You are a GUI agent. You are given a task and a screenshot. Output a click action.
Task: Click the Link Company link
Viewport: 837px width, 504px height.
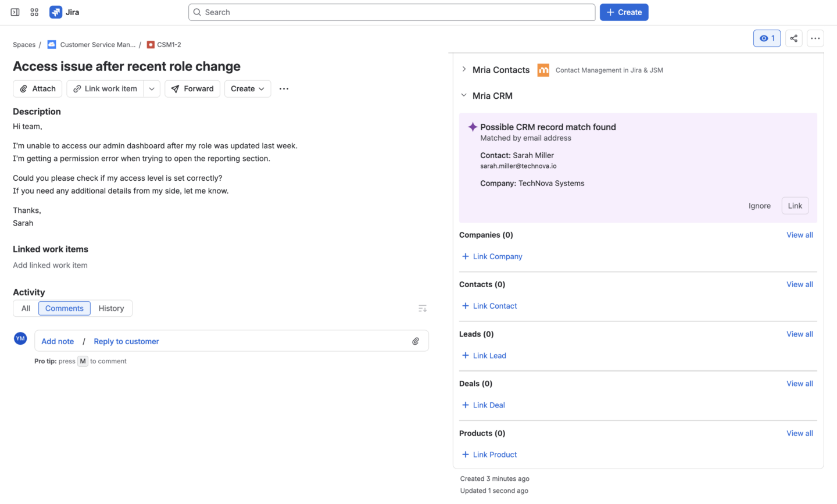click(x=492, y=256)
